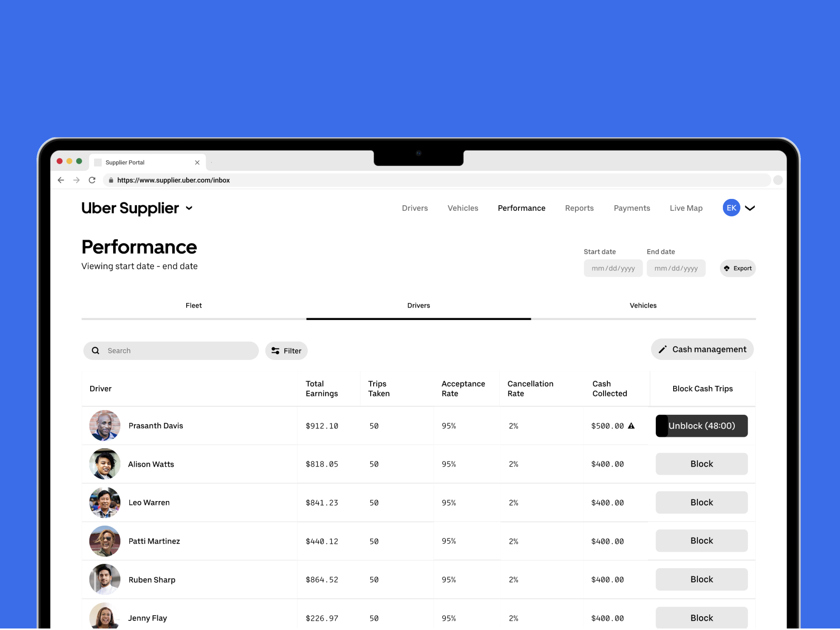Select the name Leo Warren

149,503
